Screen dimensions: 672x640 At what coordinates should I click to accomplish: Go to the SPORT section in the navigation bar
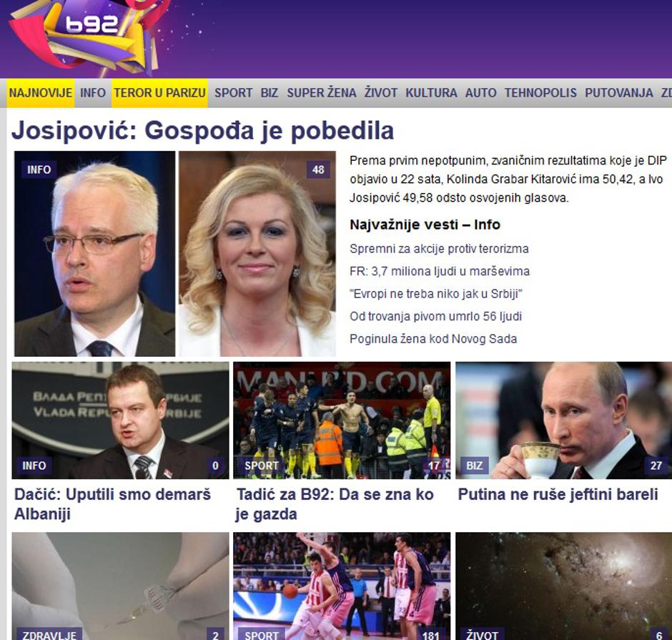coord(234,93)
